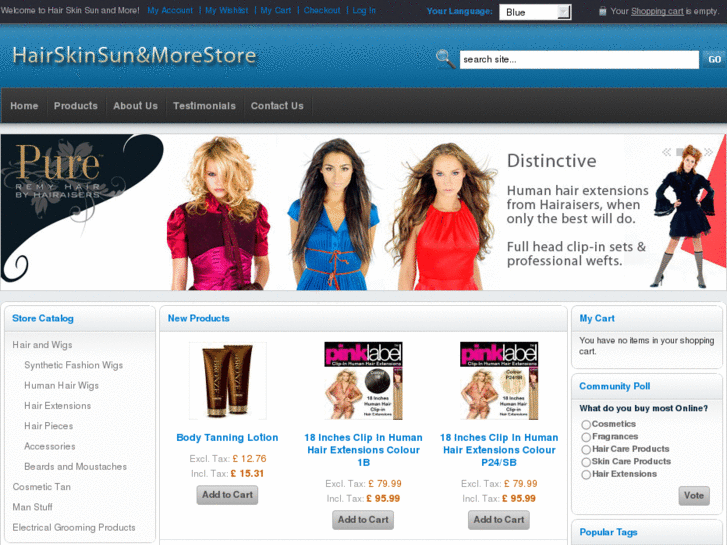Open Accessories category
Viewport: 727px width, 545px height.
point(50,446)
